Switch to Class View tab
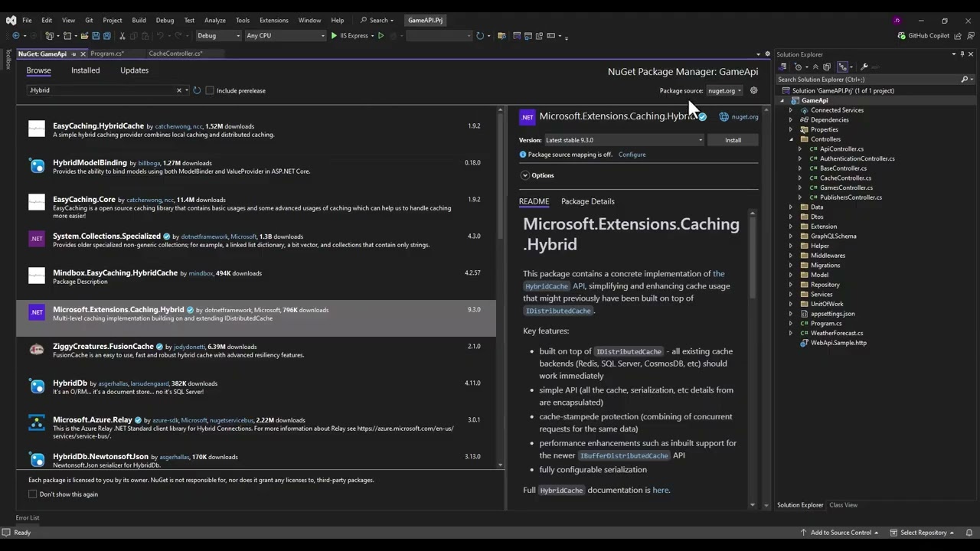Viewport: 980px width, 551px height. 843,505
